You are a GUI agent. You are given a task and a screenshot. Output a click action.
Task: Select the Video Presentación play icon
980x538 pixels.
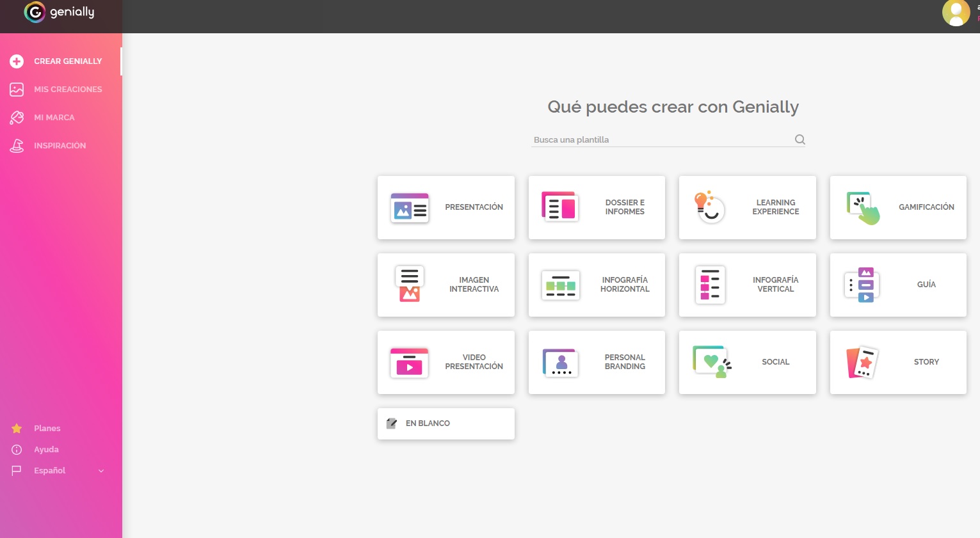tap(409, 362)
